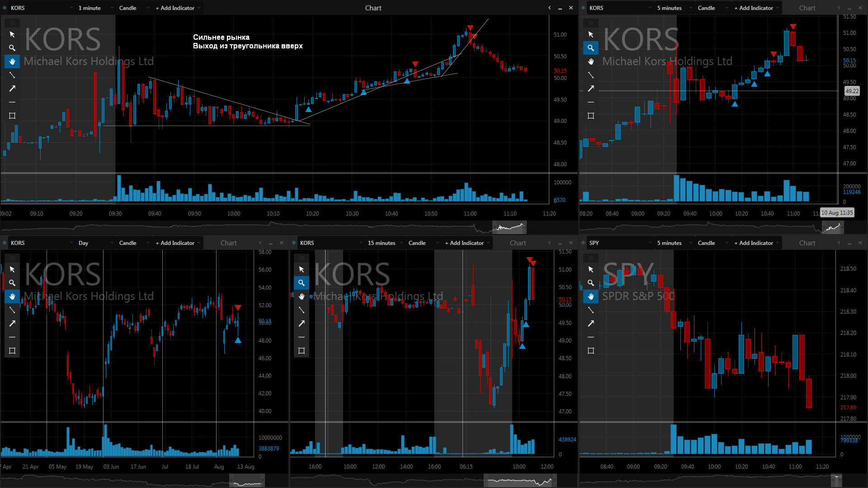This screenshot has height=488, width=868.
Task: Select the pointer tool in SPY chart
Action: 591,269
